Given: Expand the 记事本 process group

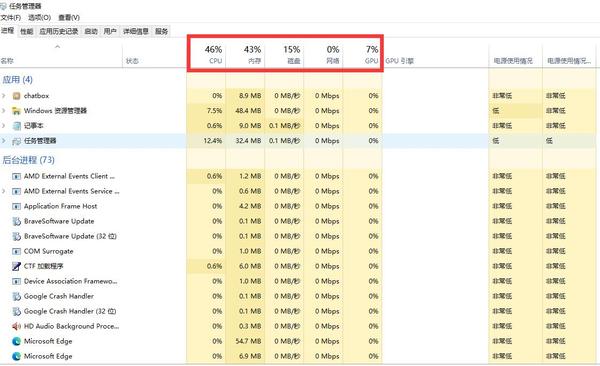Looking at the screenshot, I should (4, 126).
